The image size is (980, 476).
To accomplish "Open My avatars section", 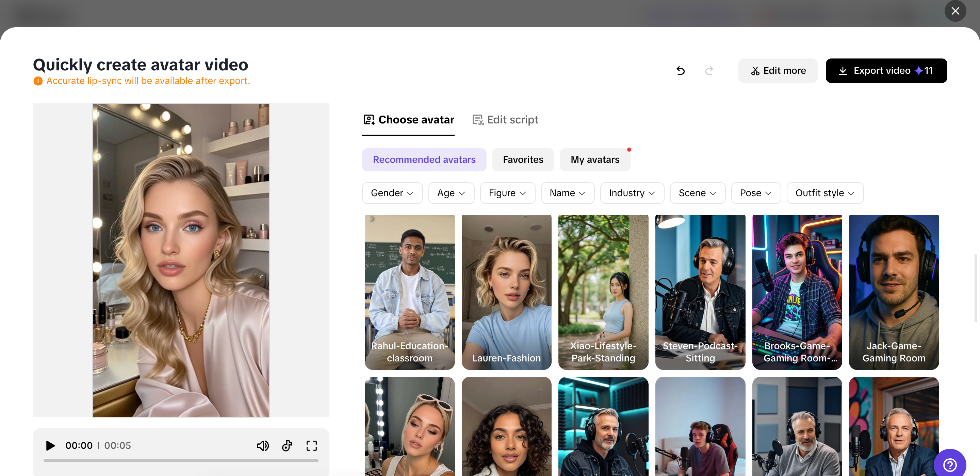I will click(x=594, y=160).
